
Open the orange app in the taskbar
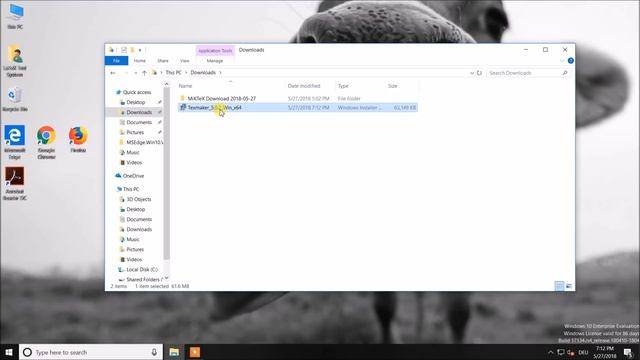click(x=195, y=352)
